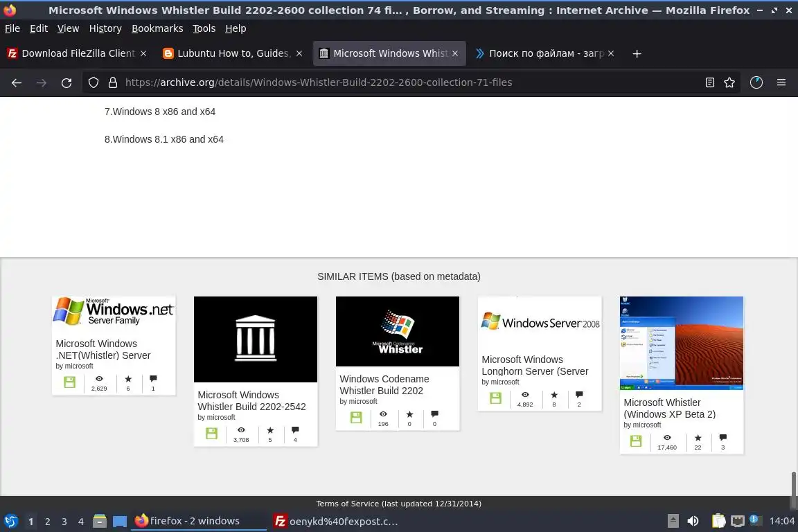This screenshot has width=798, height=532.
Task: Open the Help menu
Action: [236, 28]
